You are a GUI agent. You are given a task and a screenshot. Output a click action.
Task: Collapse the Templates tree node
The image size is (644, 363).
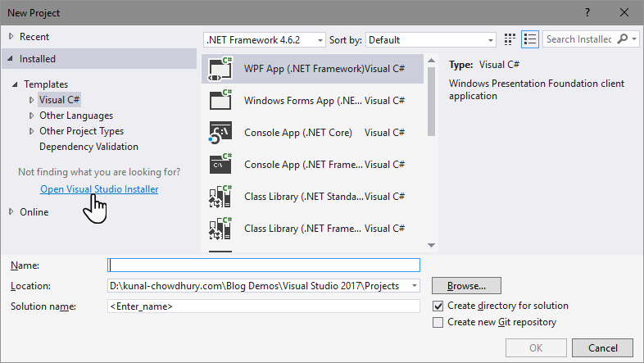(x=15, y=84)
